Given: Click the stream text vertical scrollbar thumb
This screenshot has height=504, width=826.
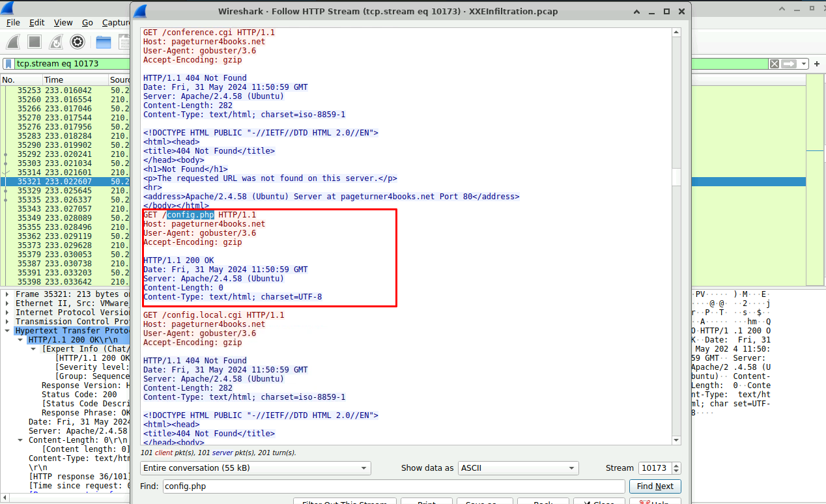Looking at the screenshot, I should (676, 177).
